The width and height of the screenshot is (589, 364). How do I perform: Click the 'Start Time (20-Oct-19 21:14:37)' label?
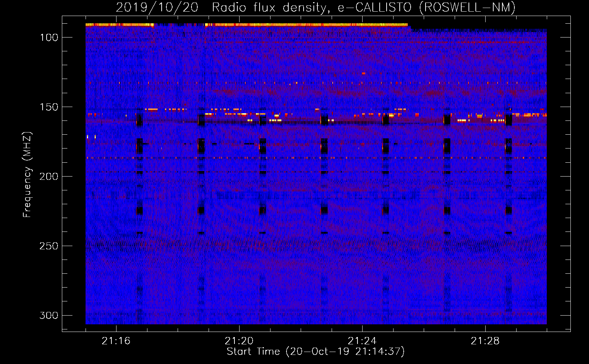[316, 352]
